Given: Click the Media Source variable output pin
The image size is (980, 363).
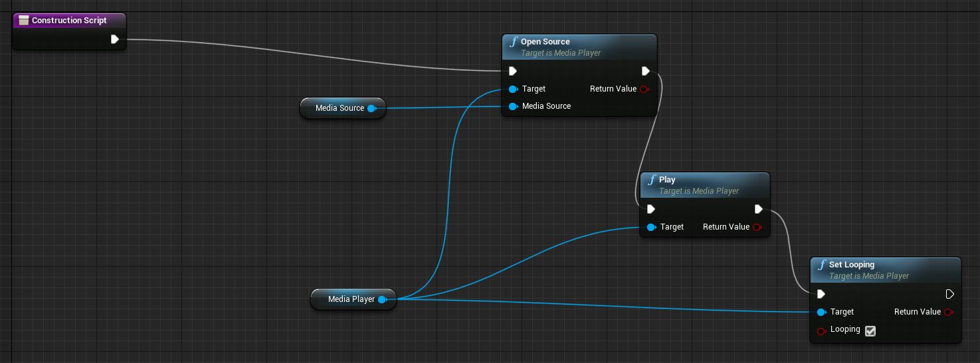Looking at the screenshot, I should (x=372, y=108).
